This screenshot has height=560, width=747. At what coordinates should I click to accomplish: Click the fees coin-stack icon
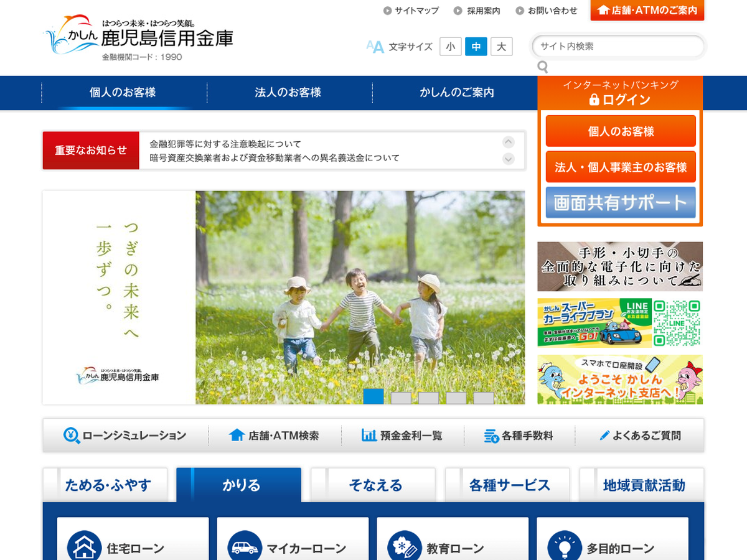tap(491, 436)
